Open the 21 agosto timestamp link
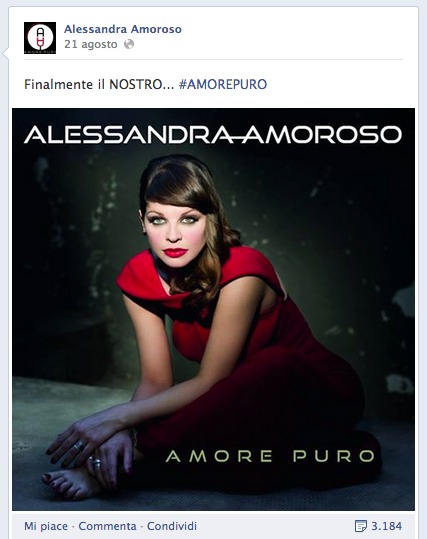This screenshot has width=427, height=539. pos(91,44)
